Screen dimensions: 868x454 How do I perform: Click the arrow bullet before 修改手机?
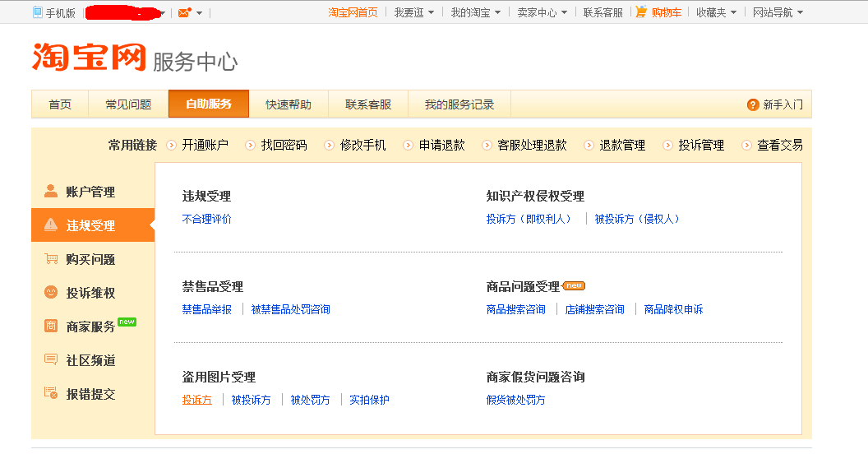[329, 145]
